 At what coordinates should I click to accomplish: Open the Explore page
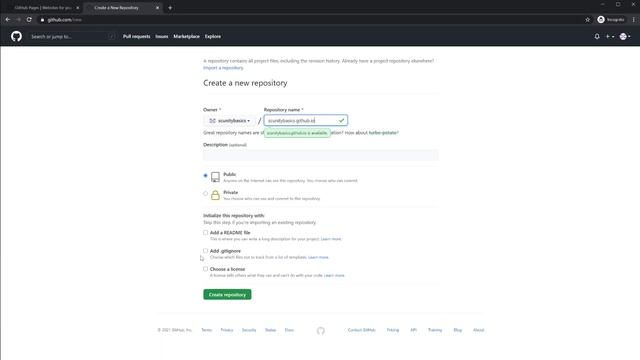213,36
